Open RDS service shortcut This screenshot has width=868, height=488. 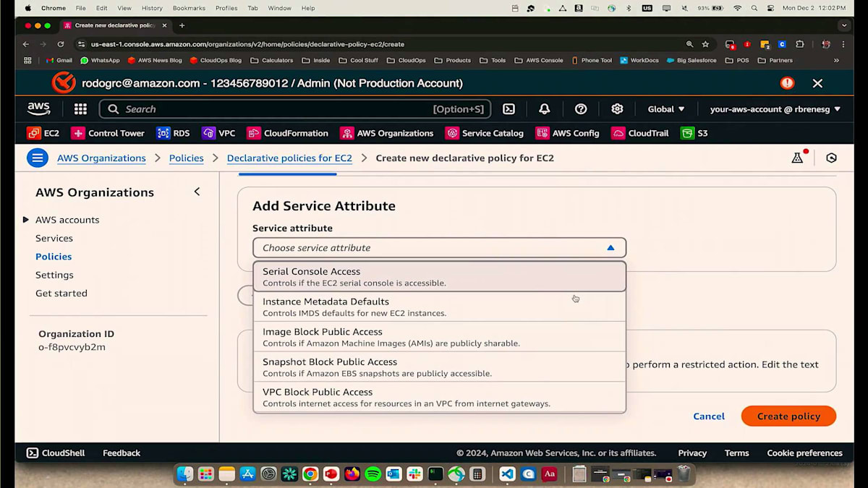[x=173, y=133]
